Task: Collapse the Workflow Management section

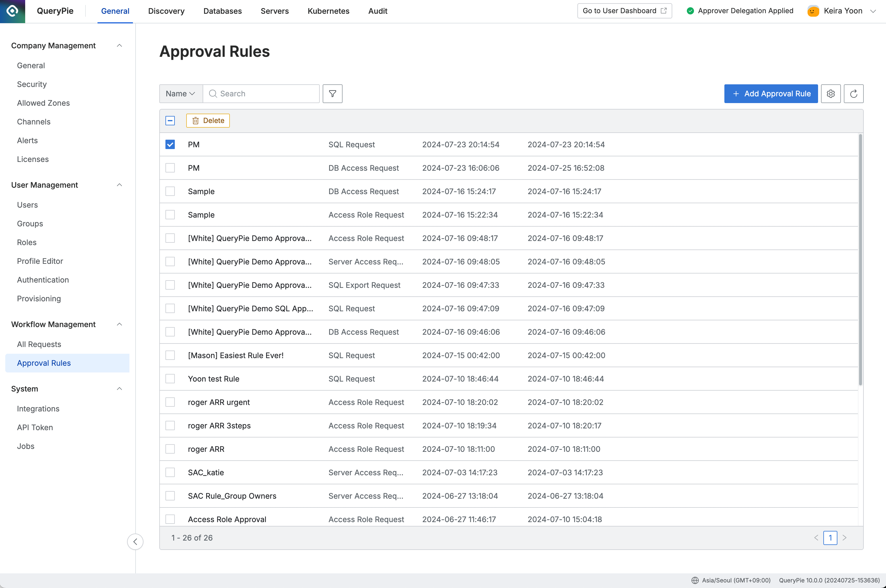Action: (119, 324)
